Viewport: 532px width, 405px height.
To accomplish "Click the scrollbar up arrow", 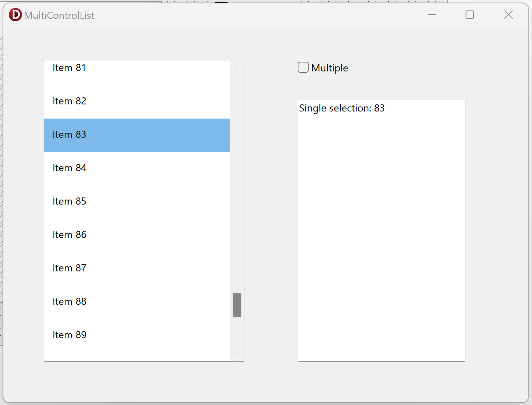I will [x=237, y=68].
